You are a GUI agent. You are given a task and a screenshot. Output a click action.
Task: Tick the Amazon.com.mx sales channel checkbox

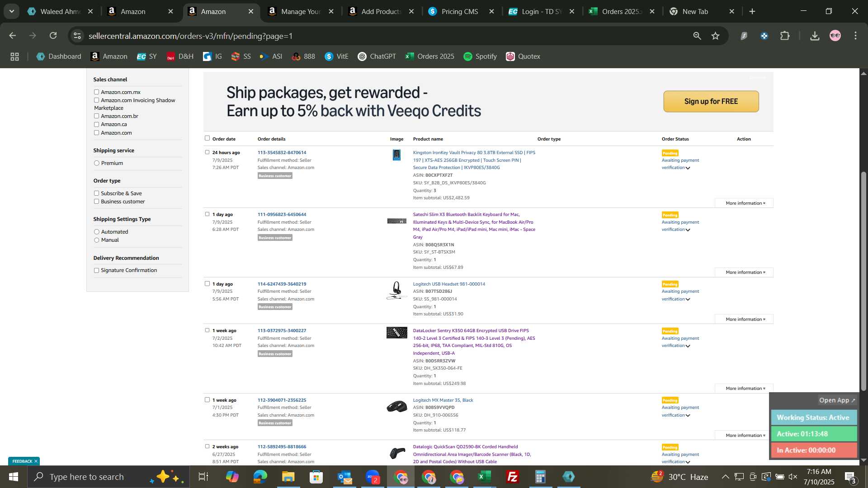click(x=96, y=92)
